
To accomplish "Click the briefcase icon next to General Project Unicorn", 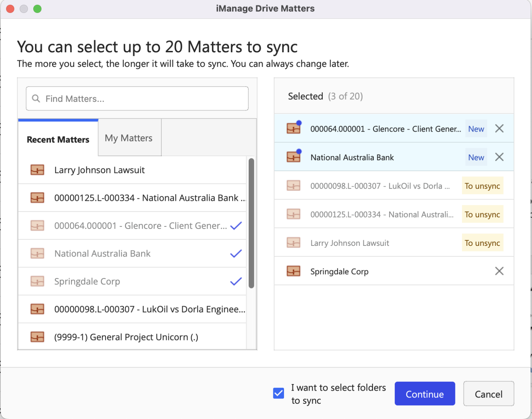I will coord(37,337).
